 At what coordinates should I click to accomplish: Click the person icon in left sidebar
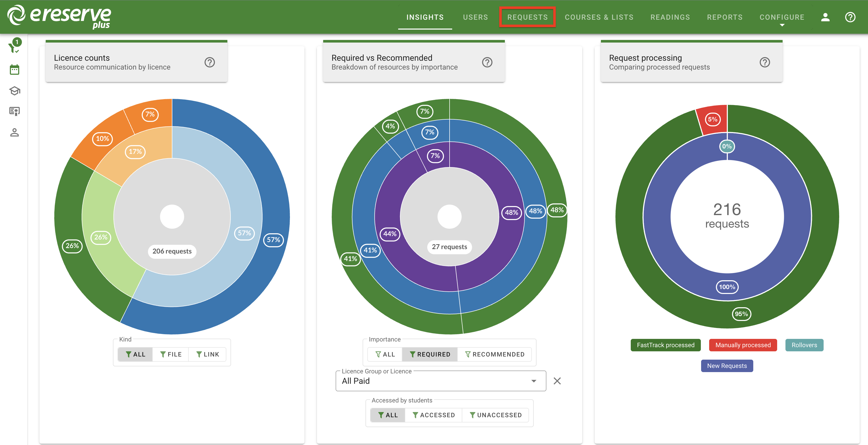15,132
